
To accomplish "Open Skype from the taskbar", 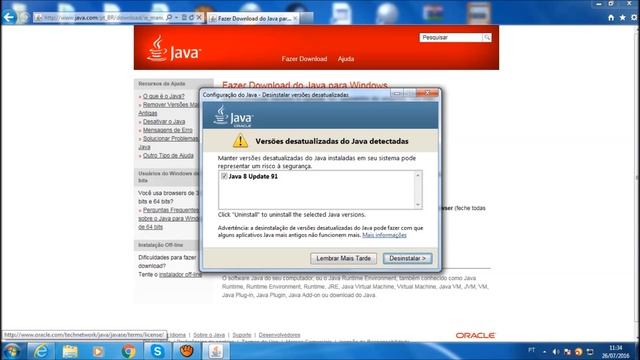I will (x=157, y=351).
